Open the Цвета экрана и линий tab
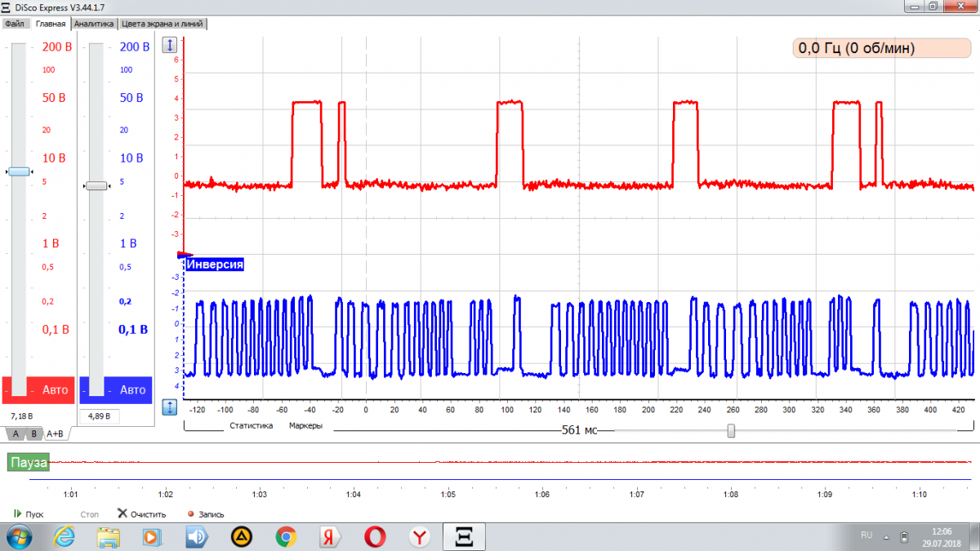The width and height of the screenshot is (980, 551). tap(163, 24)
